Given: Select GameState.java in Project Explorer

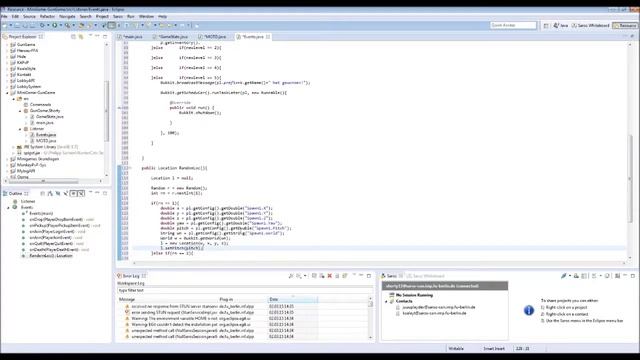Looking at the screenshot, I should point(47,117).
